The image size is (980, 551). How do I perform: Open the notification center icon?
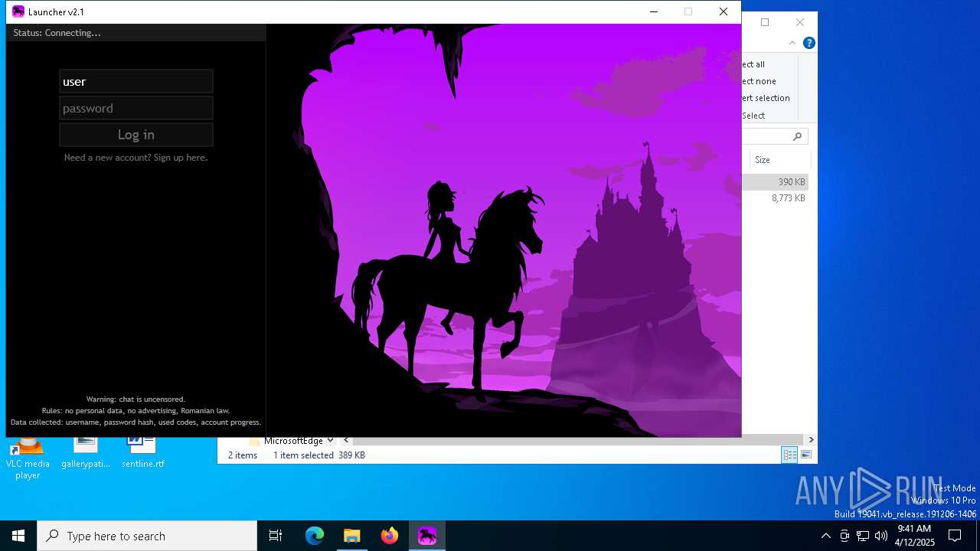955,536
